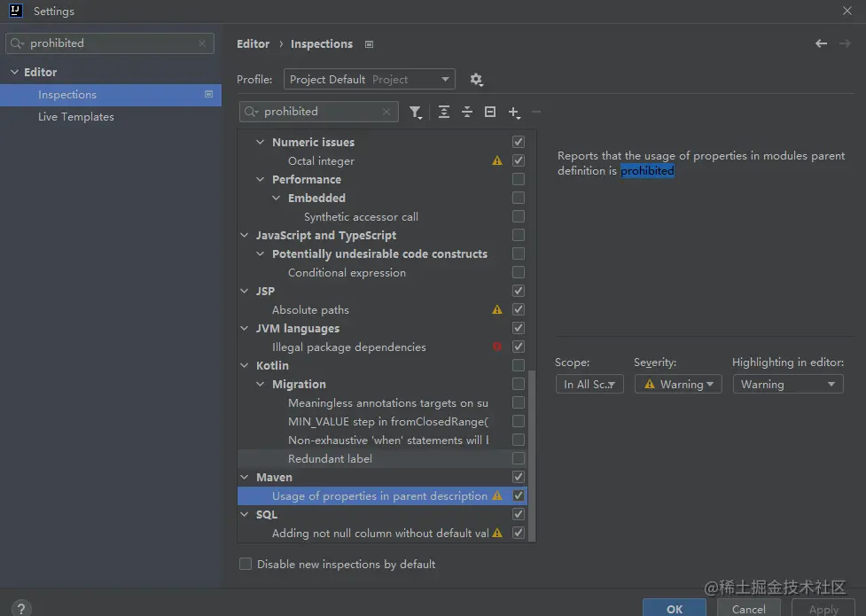Uncheck Usage of properties in parent description
The width and height of the screenshot is (866, 616).
[518, 495]
